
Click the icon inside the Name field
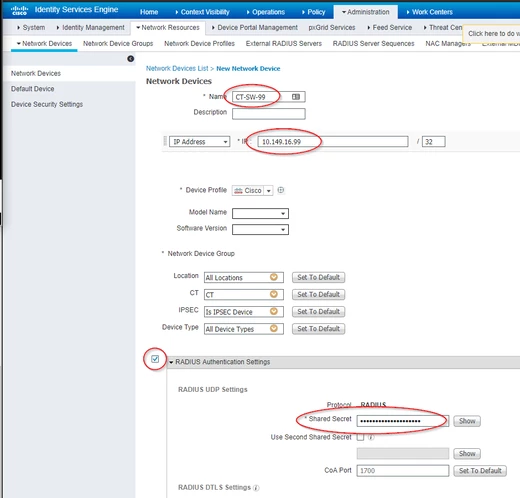[296, 97]
